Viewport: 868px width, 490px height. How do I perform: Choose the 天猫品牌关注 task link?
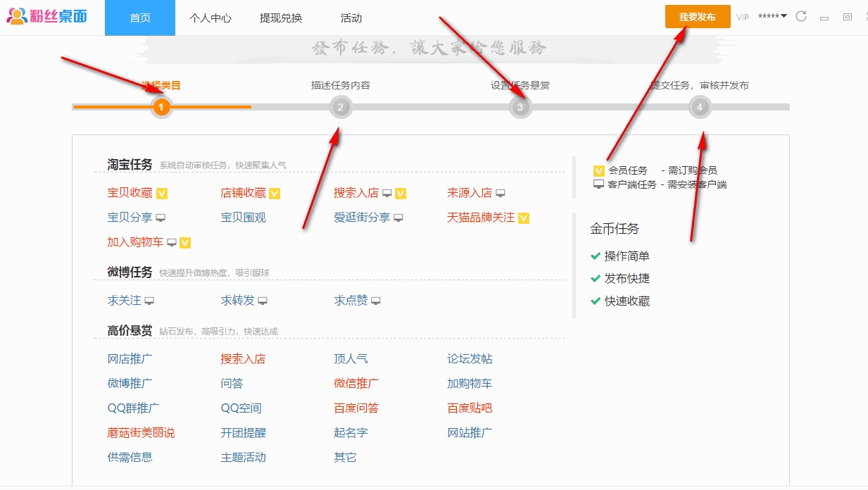(x=482, y=218)
